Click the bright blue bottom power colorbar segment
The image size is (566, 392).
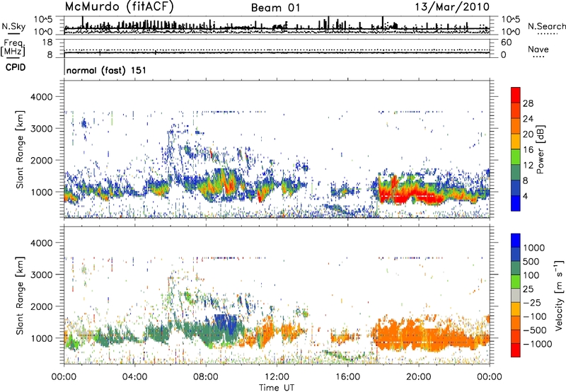[x=516, y=203]
